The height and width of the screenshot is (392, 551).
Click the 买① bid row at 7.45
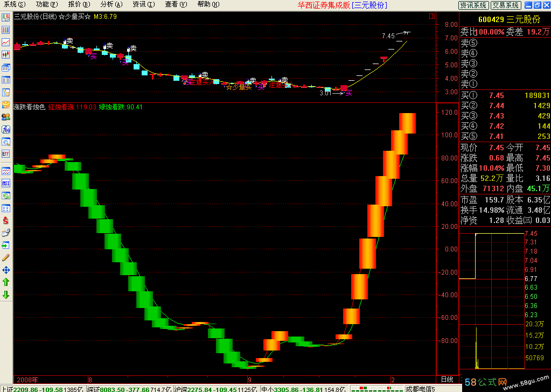coord(505,95)
